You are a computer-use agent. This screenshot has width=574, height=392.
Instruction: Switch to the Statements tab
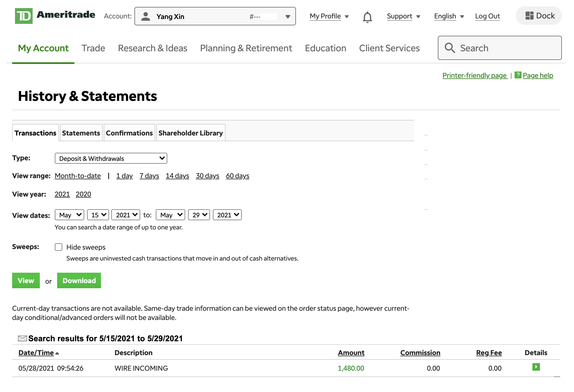81,133
